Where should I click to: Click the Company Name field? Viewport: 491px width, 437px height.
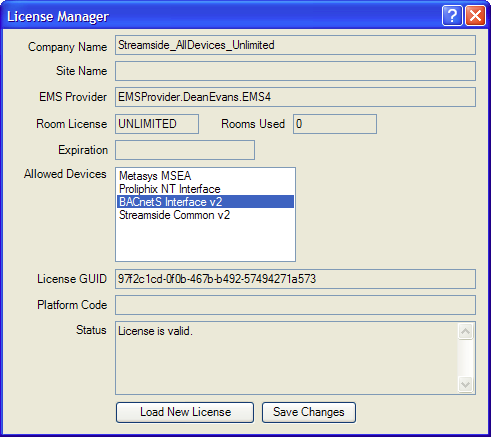coord(295,45)
